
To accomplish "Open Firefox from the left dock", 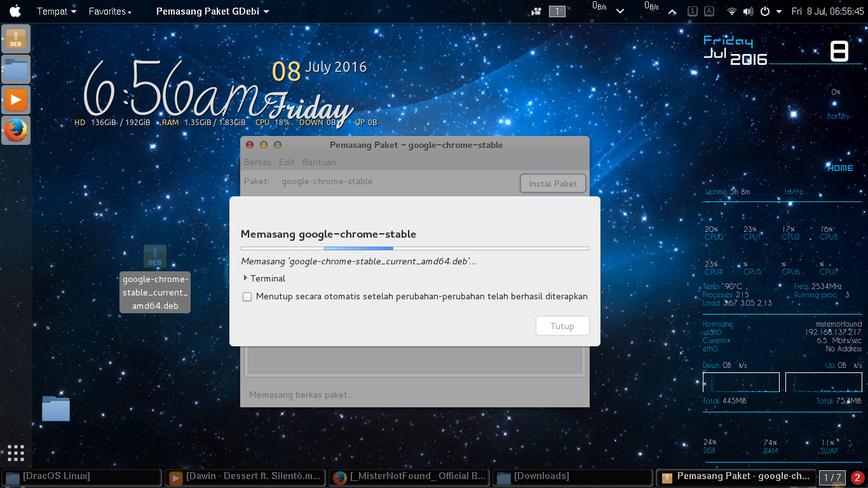I will 15,131.
